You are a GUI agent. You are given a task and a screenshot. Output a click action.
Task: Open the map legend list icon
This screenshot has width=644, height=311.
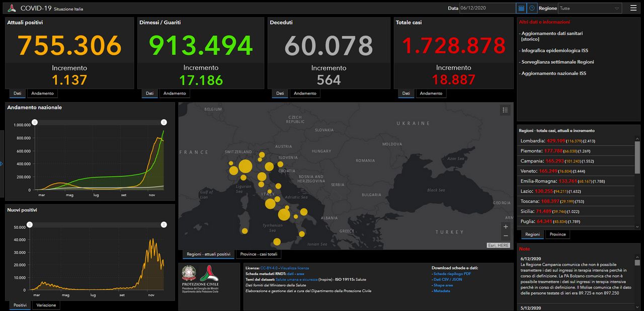(x=506, y=110)
